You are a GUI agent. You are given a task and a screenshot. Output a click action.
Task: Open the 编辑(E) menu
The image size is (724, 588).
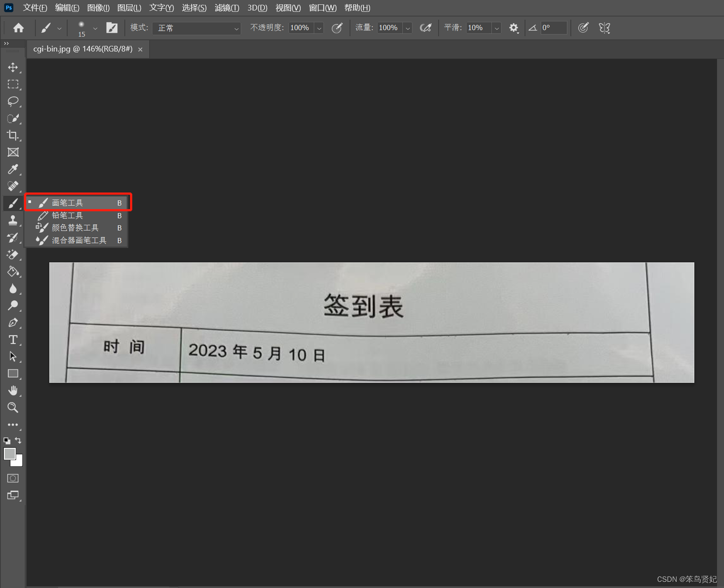click(67, 8)
